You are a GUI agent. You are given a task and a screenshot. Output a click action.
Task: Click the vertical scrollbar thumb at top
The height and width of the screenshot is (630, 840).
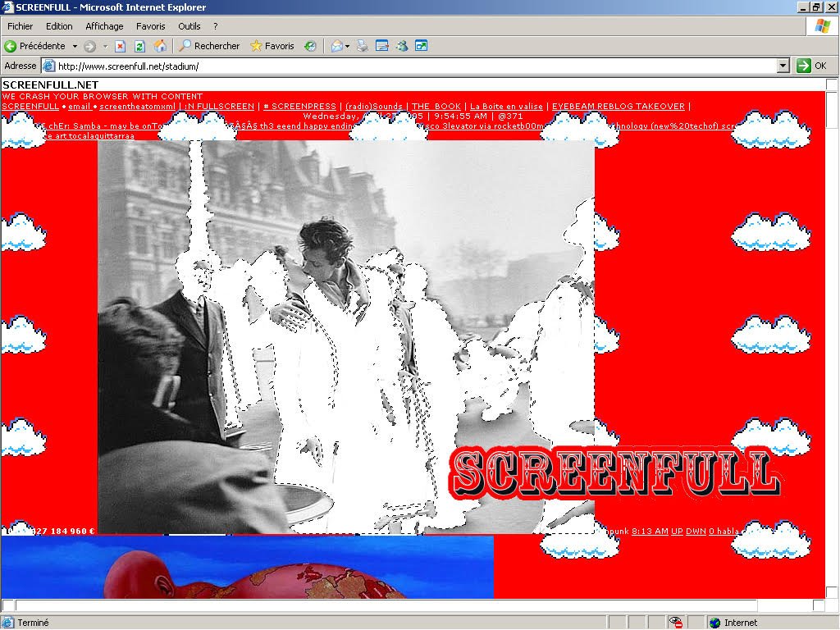832,110
